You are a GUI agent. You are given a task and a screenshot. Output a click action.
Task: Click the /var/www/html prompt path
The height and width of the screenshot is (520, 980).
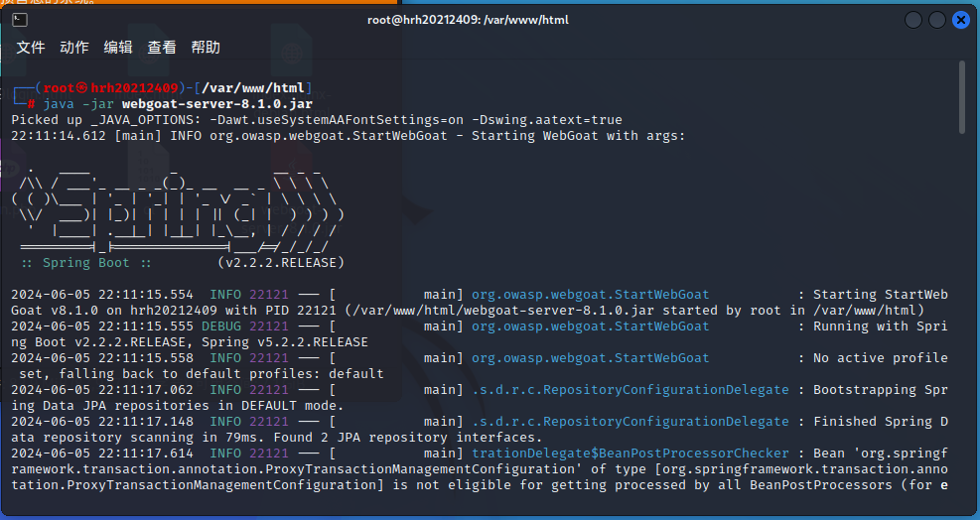pos(253,88)
